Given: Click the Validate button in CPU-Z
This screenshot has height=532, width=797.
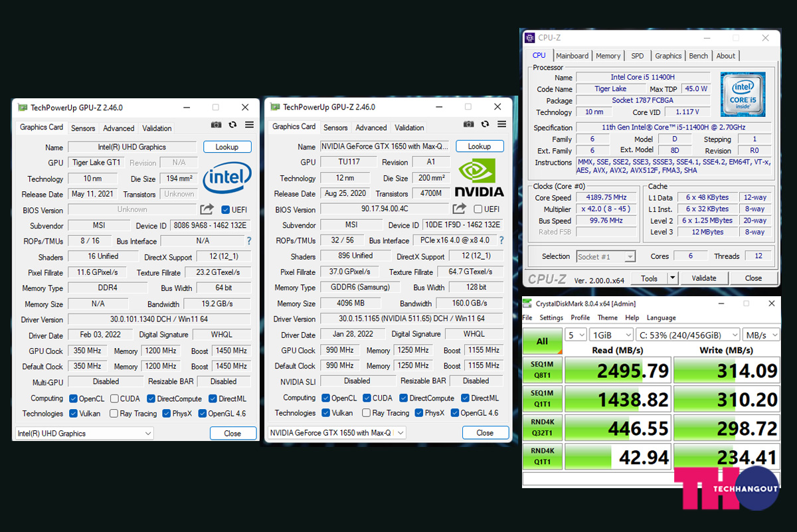Looking at the screenshot, I should (703, 278).
